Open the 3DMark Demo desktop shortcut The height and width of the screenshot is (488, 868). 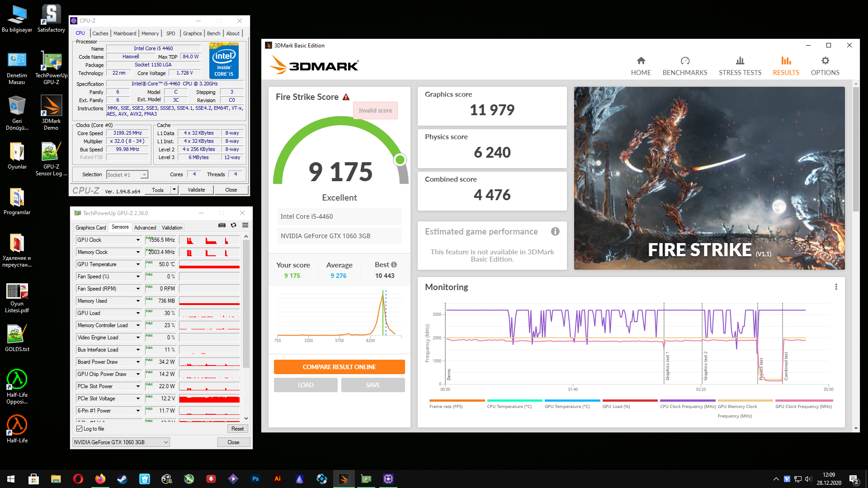[x=51, y=113]
